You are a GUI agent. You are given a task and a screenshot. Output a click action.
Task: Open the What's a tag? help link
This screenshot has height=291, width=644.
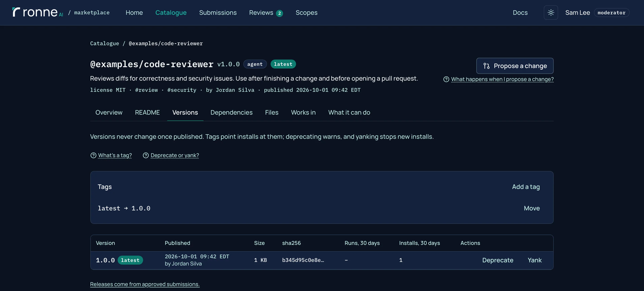coord(115,155)
